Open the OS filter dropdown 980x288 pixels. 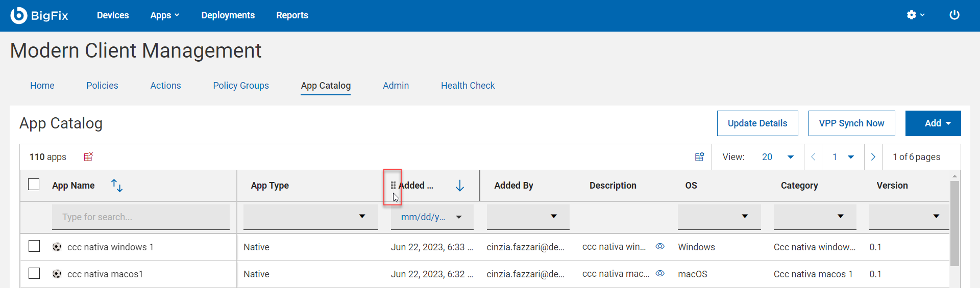pyautogui.click(x=719, y=217)
